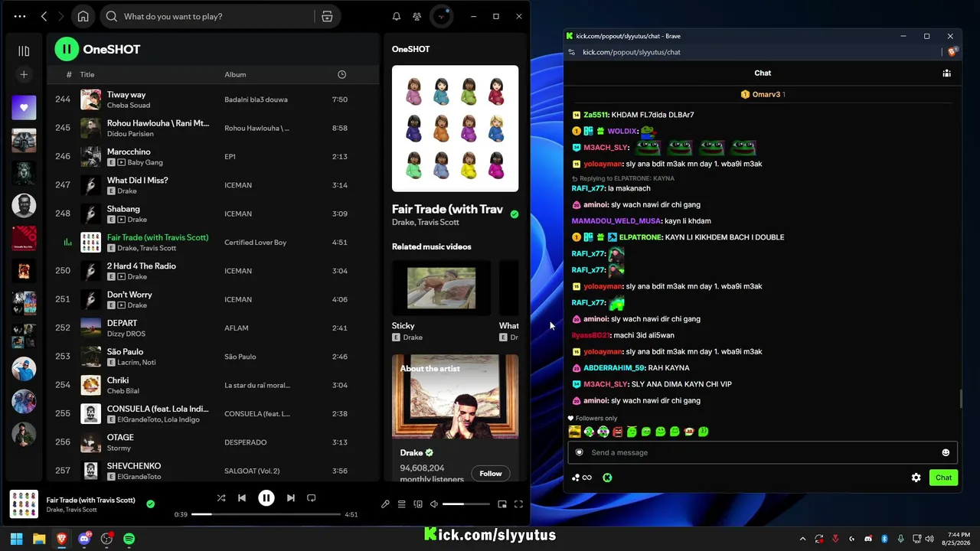Toggle shuffle in the Spotify player
980x551 pixels.
[x=221, y=498]
